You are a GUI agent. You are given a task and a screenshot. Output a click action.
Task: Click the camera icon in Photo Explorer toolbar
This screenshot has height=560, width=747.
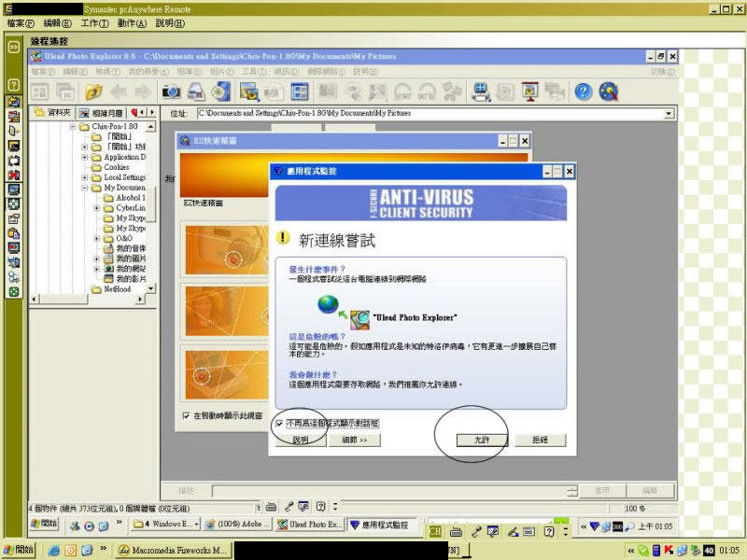pyautogui.click(x=171, y=91)
